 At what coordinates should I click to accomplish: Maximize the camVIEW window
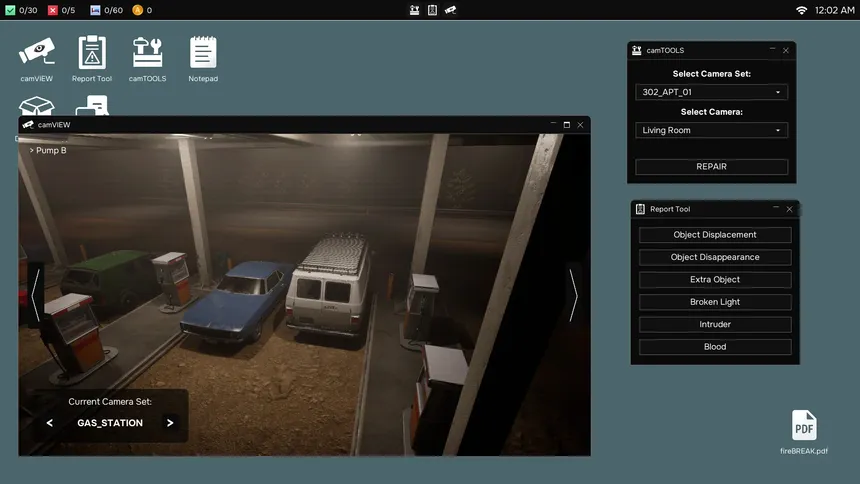567,125
